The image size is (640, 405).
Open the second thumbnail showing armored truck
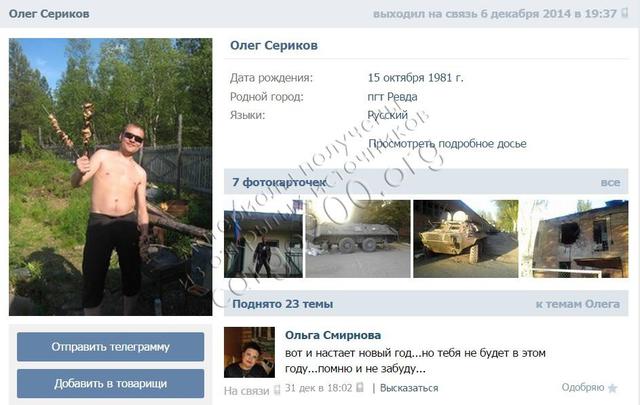358,239
